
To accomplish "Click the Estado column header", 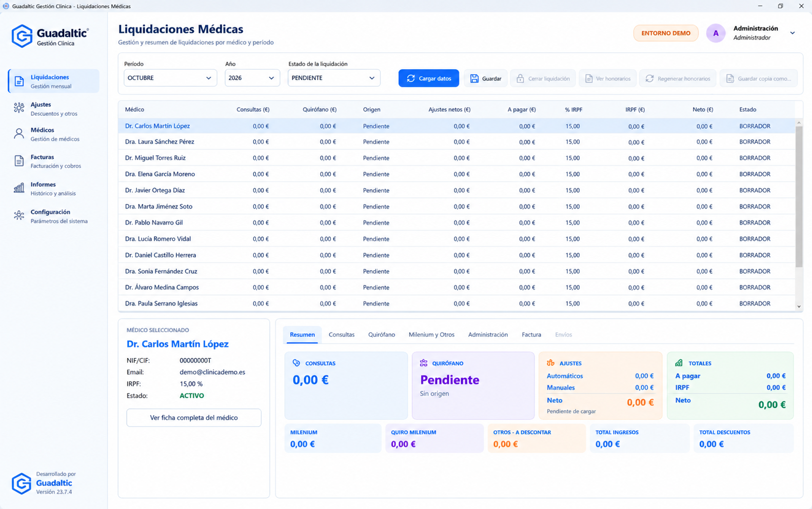I will point(747,110).
